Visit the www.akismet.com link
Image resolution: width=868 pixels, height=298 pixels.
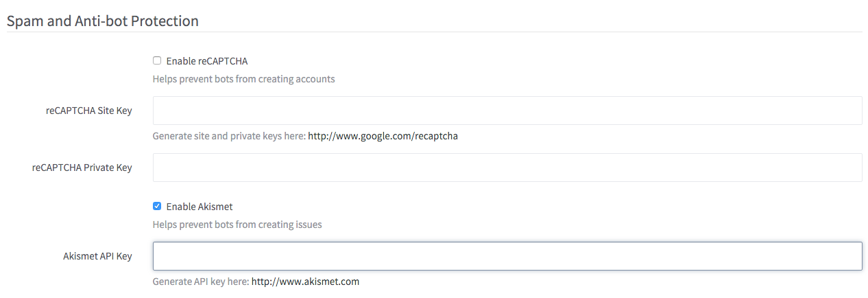(x=305, y=282)
